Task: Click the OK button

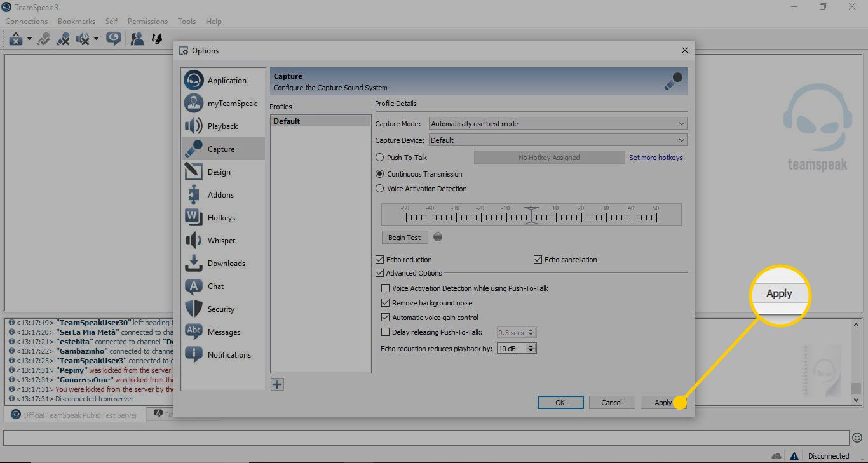Action: (560, 403)
